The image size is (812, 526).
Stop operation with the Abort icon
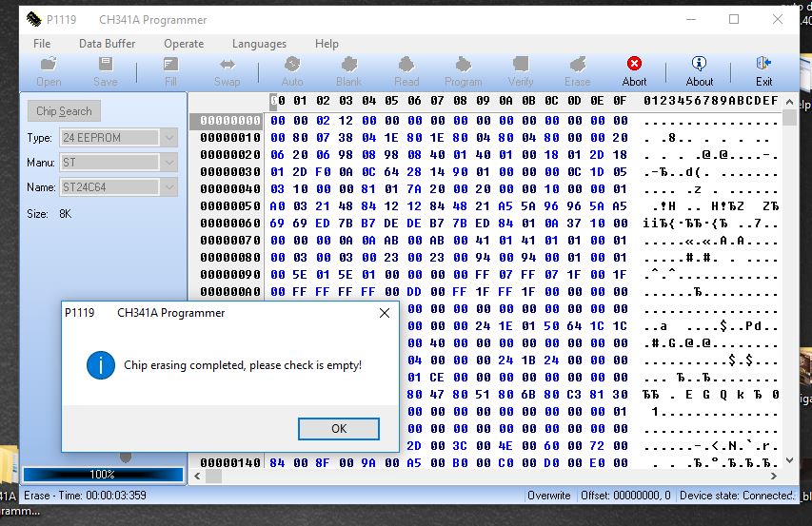tap(634, 72)
